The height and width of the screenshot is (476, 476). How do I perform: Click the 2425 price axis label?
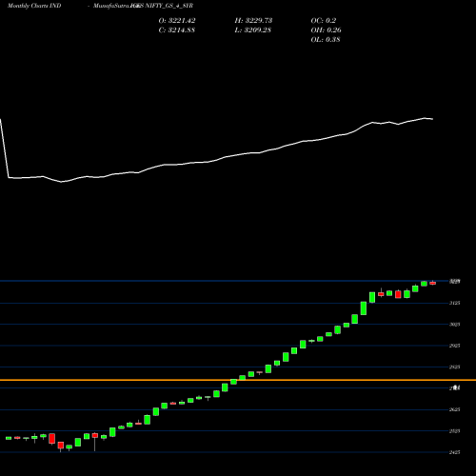[455, 452]
